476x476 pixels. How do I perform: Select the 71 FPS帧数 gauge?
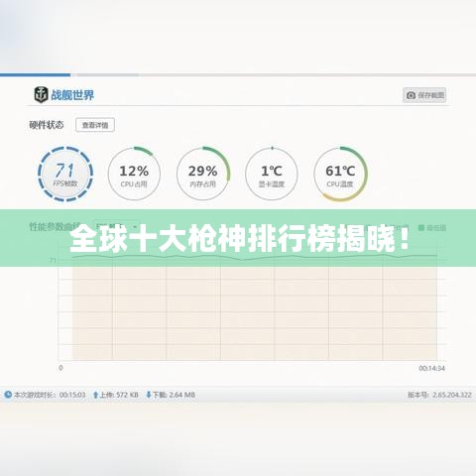click(x=65, y=174)
